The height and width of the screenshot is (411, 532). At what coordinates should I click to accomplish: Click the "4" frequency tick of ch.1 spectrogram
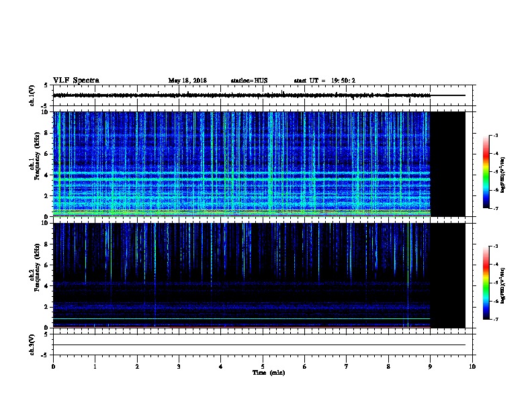pos(48,175)
